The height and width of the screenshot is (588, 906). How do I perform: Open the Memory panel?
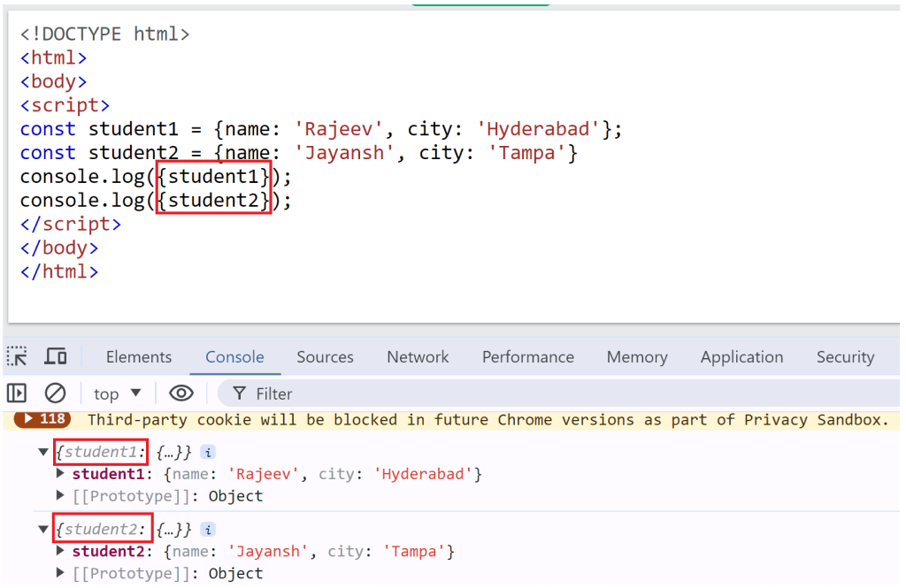[x=637, y=356]
